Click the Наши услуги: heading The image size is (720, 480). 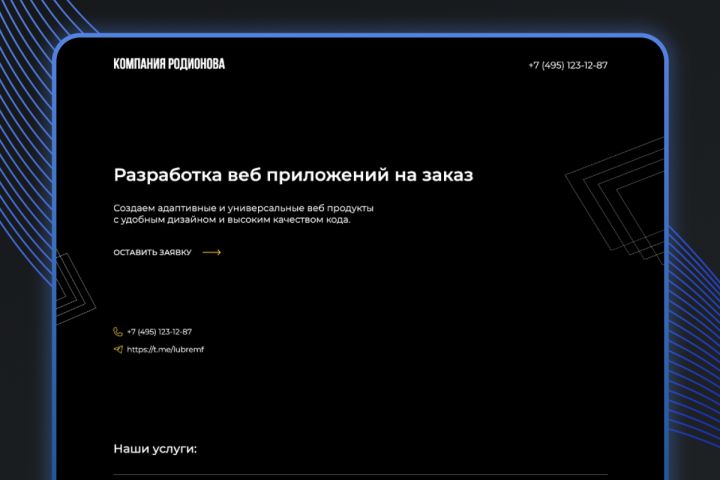(x=155, y=449)
